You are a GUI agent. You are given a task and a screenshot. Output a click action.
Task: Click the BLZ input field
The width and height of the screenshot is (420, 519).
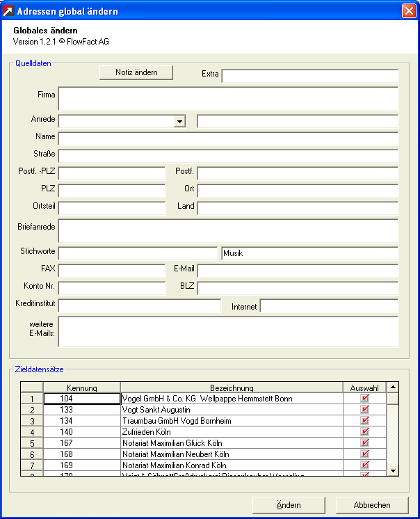click(x=298, y=288)
